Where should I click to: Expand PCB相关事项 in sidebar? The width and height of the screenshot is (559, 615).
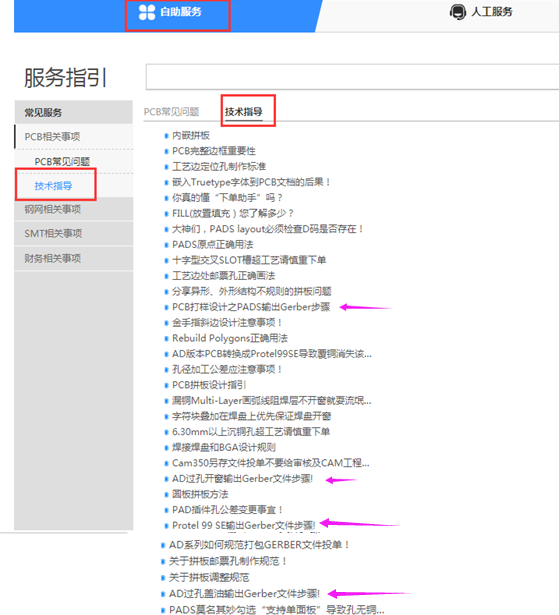(74, 136)
